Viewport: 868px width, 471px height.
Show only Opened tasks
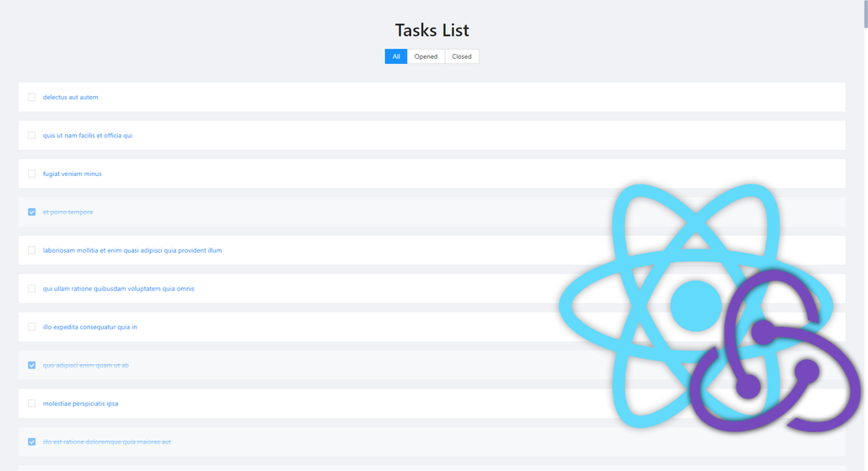coord(426,56)
